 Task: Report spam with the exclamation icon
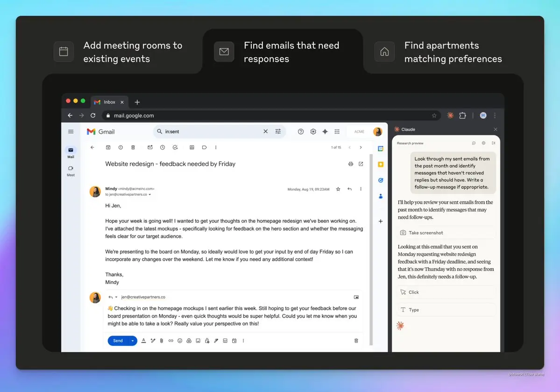(x=121, y=147)
